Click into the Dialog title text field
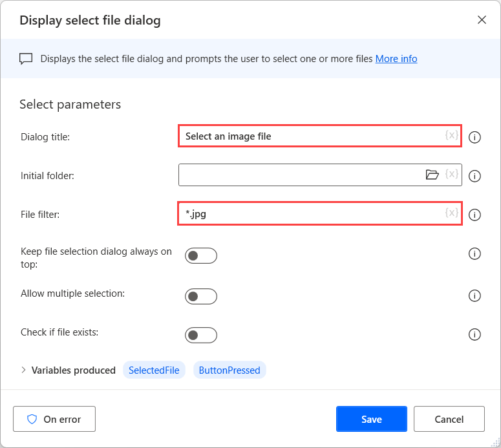 tap(310, 136)
